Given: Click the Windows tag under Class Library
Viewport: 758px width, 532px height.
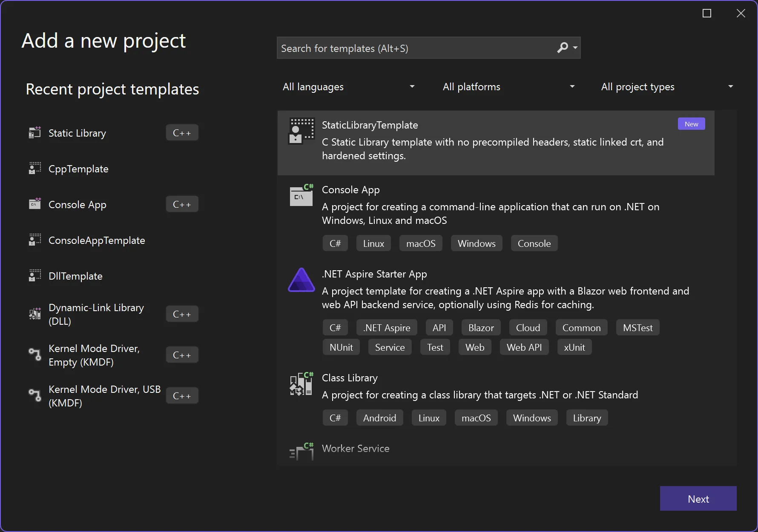Looking at the screenshot, I should 532,418.
